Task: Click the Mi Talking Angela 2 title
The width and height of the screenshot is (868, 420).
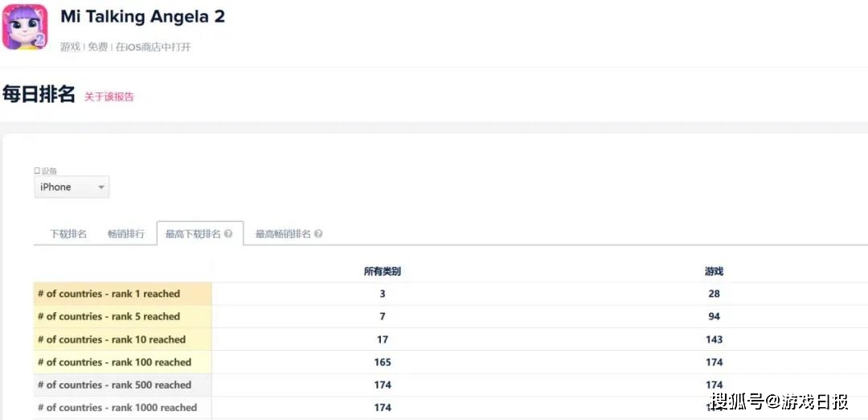Action: (x=142, y=17)
